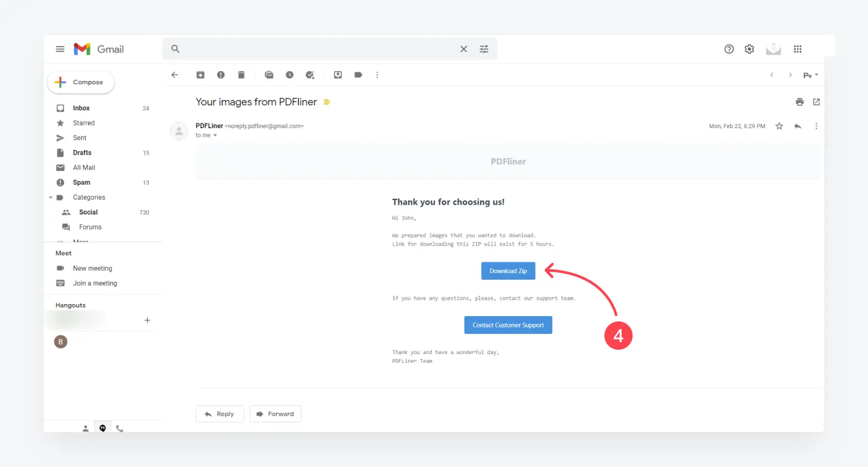Click the date Mon, Feb 22, 6:29 PM
Image resolution: width=868 pixels, height=467 pixels.
tap(737, 126)
